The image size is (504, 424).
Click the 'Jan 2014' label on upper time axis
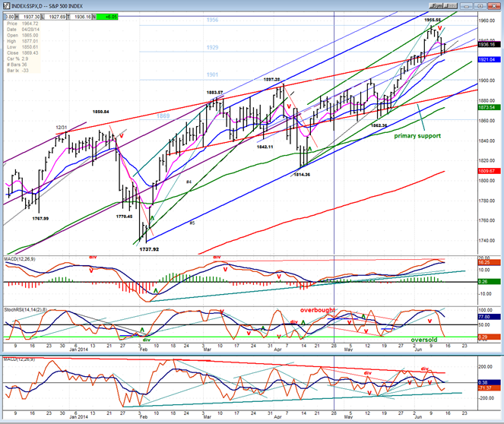pos(79,350)
